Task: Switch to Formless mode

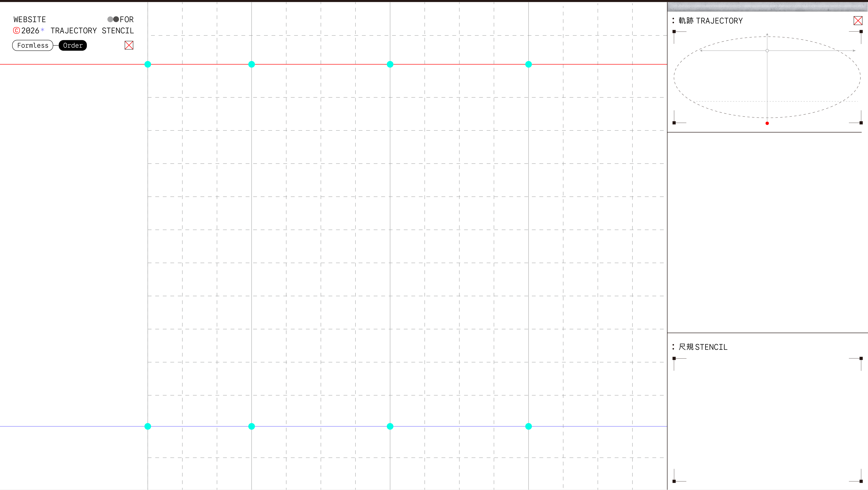Action: tap(33, 45)
